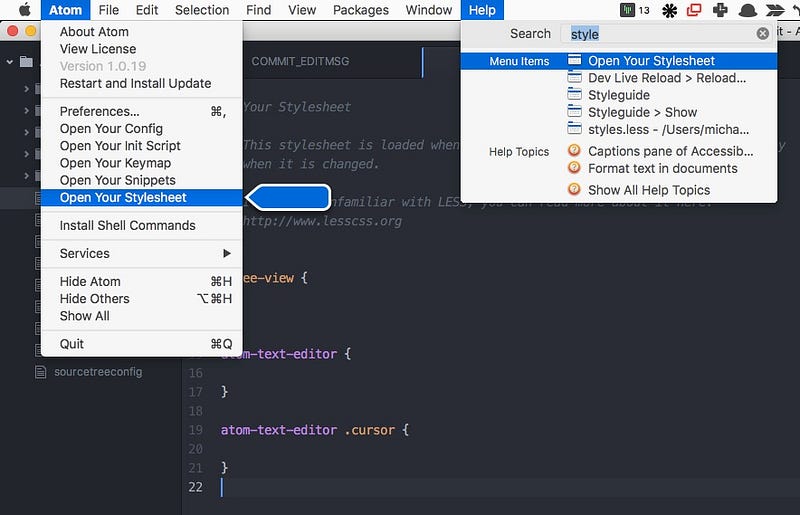Select Open Your Stylesheet search result

619,61
